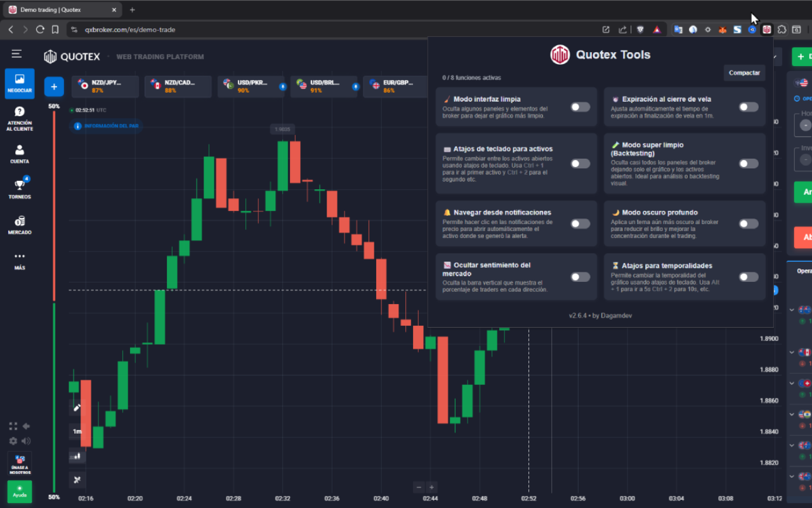This screenshot has height=508, width=812.
Task: Reload the page
Action: [40, 29]
